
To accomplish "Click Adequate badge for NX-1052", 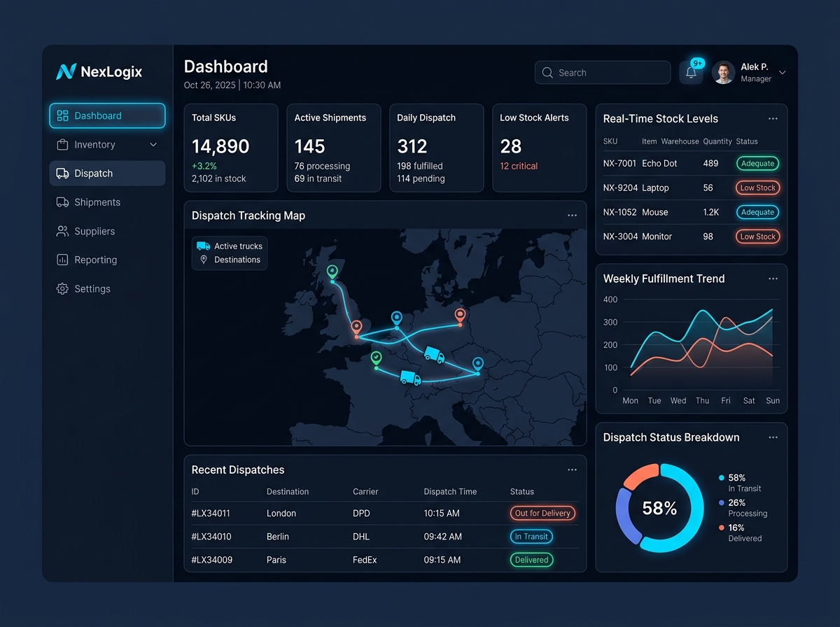I will [758, 212].
